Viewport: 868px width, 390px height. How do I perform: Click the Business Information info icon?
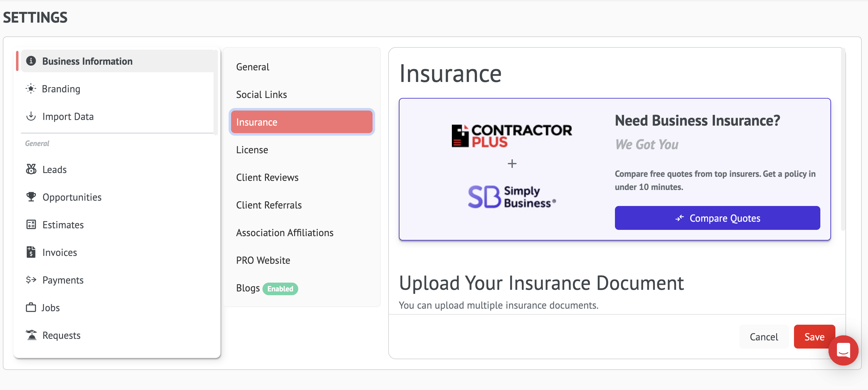pos(31,61)
